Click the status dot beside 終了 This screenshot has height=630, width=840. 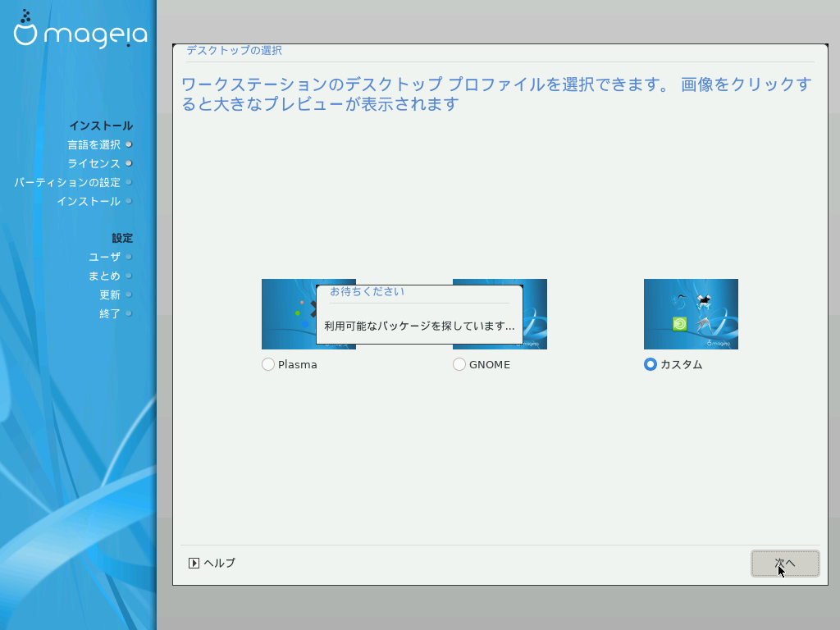pyautogui.click(x=129, y=313)
